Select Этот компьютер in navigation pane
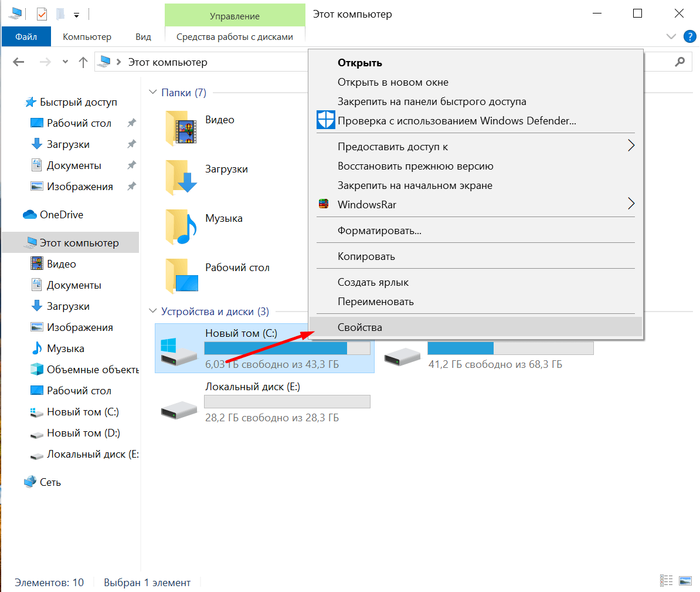The image size is (700, 592). click(70, 242)
